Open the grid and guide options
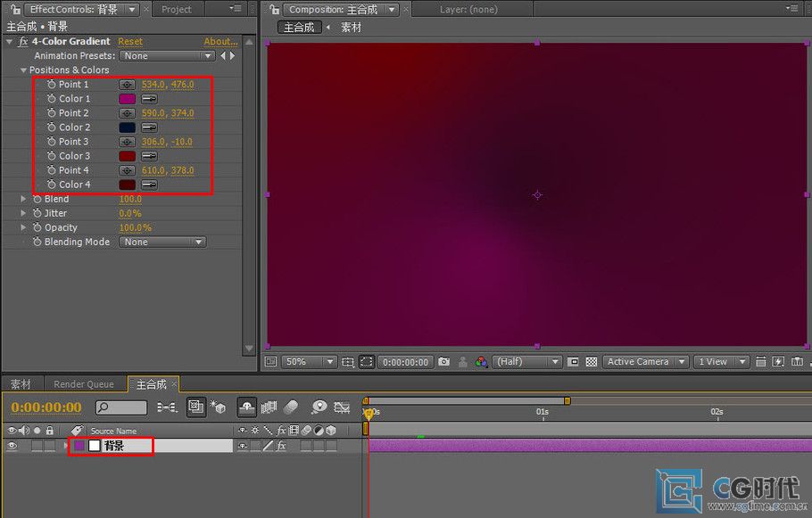Image resolution: width=812 pixels, height=518 pixels. coord(347,362)
